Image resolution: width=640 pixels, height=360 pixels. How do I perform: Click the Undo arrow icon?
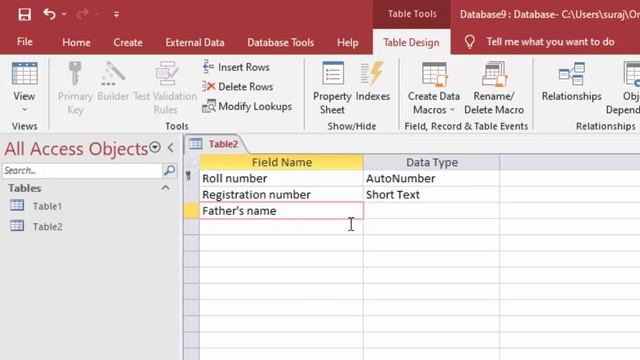49,14
